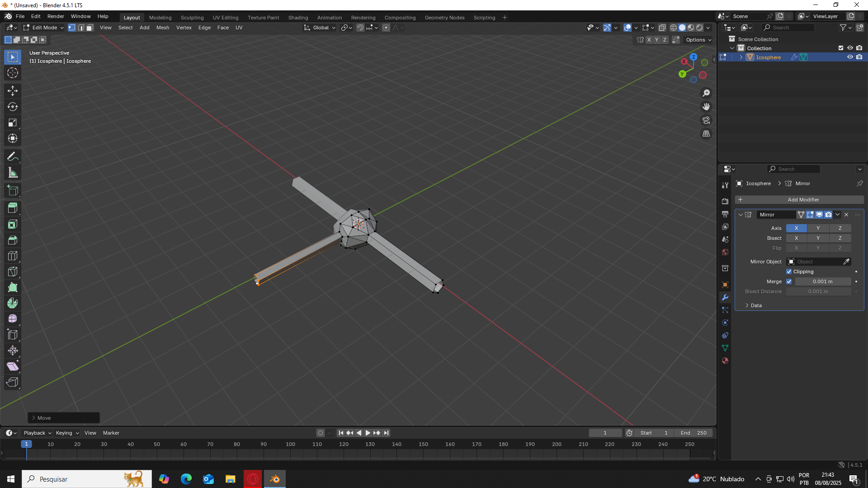Open the Global transform orientation dropdown
The image size is (868, 488).
[320, 28]
